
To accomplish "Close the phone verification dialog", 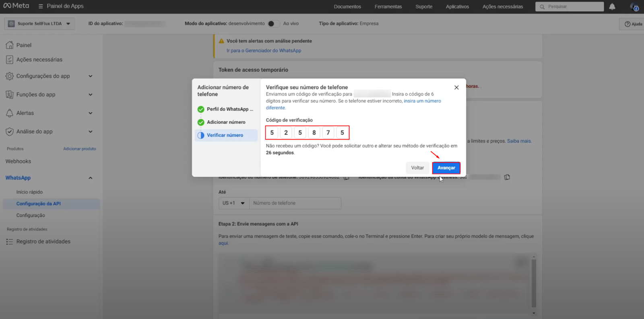I will (456, 87).
